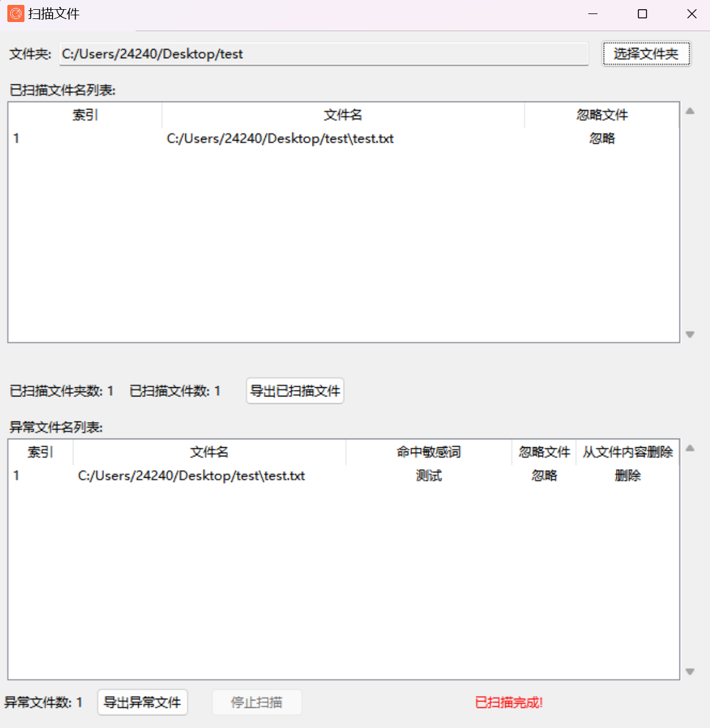Toggle 忽略 for test.txt in scanned list
The height and width of the screenshot is (728, 710).
(601, 138)
